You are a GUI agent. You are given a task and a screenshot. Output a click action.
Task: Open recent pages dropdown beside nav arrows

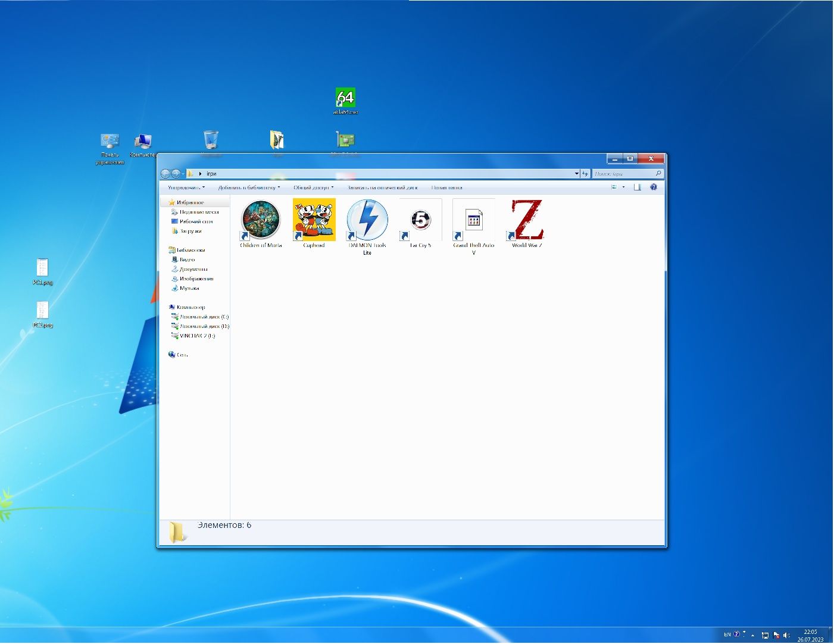183,174
